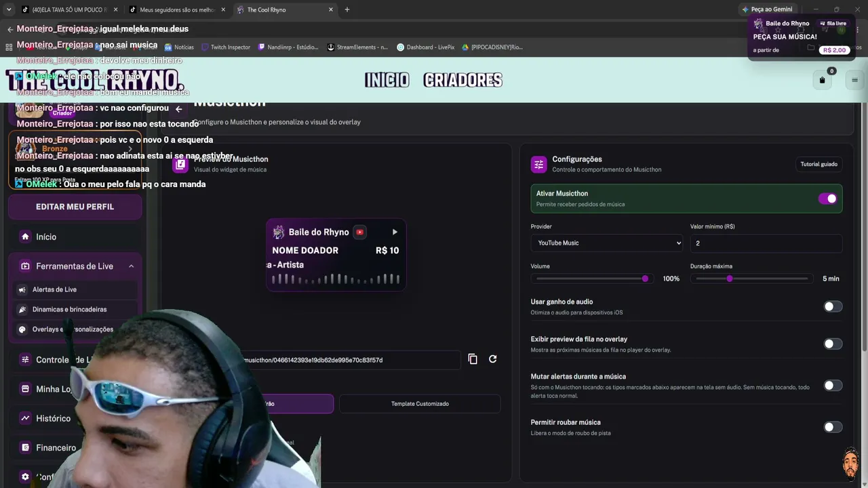Image resolution: width=868 pixels, height=488 pixels.
Task: Click the Duração máxima slider handle
Action: point(730,279)
